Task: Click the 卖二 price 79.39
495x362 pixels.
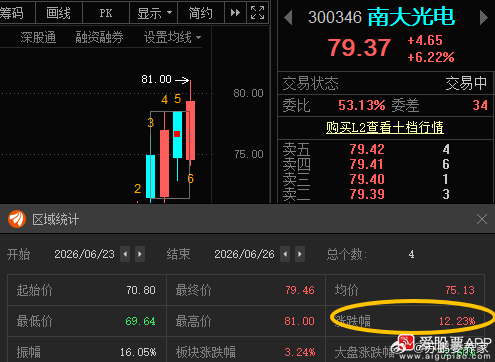Action: coord(367,194)
